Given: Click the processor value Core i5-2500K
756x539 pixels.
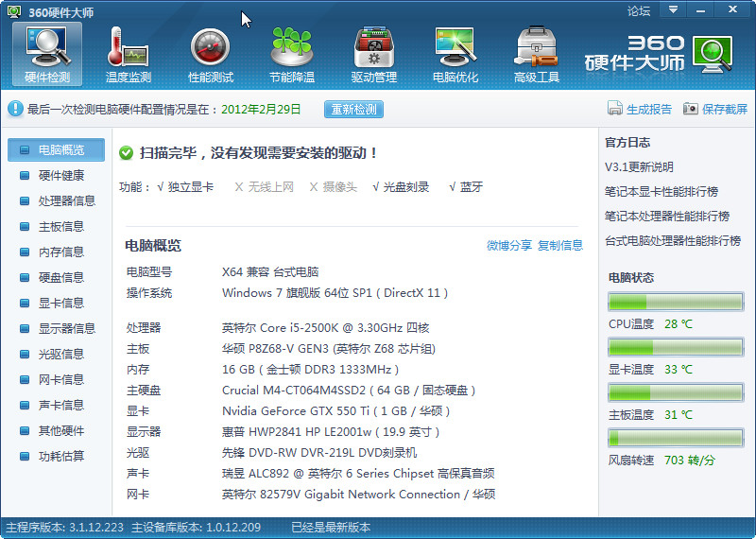Looking at the screenshot, I should pyautogui.click(x=325, y=328).
